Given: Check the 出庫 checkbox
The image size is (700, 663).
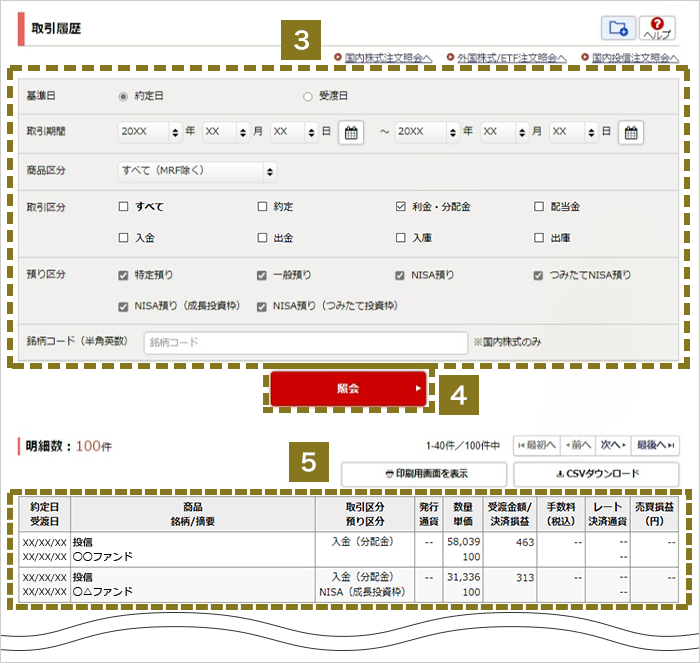Looking at the screenshot, I should [x=539, y=238].
